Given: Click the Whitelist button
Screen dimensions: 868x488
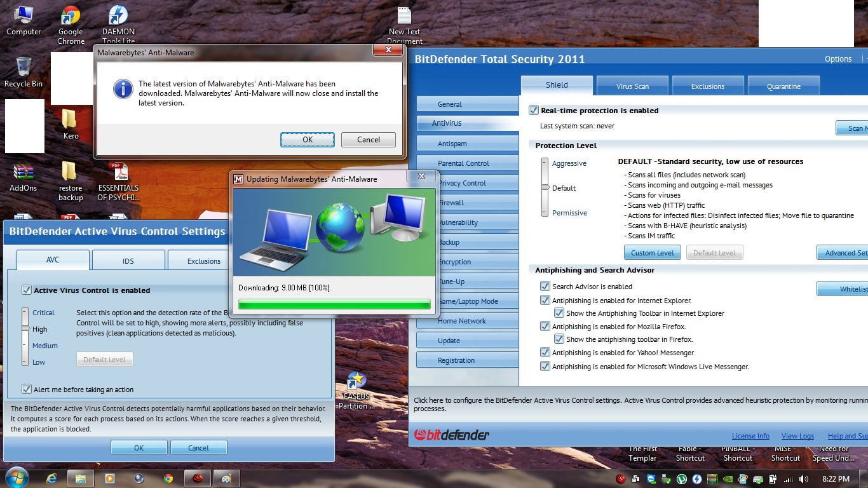Looking at the screenshot, I should 843,289.
